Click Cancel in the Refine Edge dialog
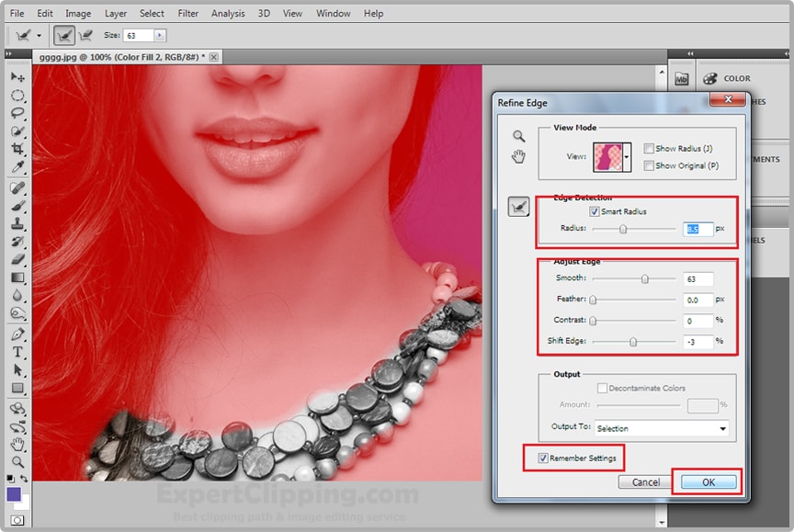The height and width of the screenshot is (532, 794). pyautogui.click(x=645, y=481)
